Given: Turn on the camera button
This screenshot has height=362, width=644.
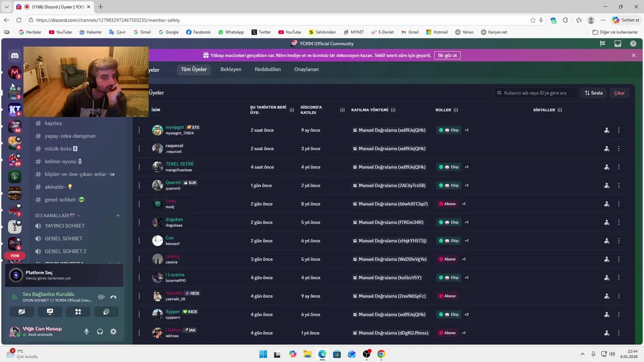Looking at the screenshot, I should [22, 312].
